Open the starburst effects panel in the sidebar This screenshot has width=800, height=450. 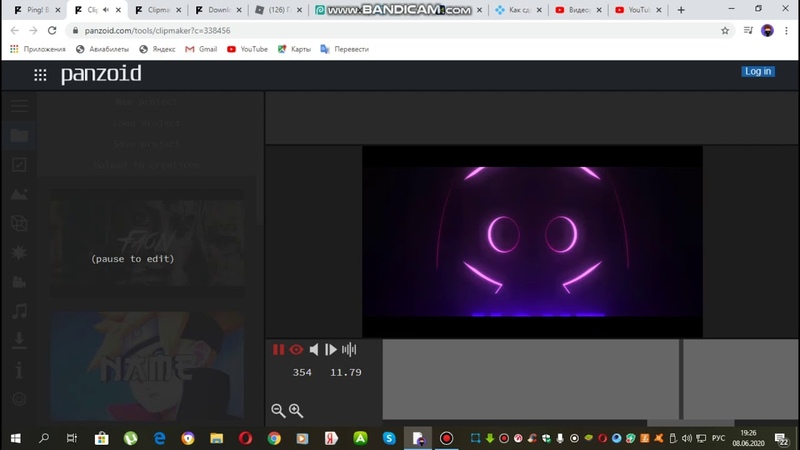point(19,252)
